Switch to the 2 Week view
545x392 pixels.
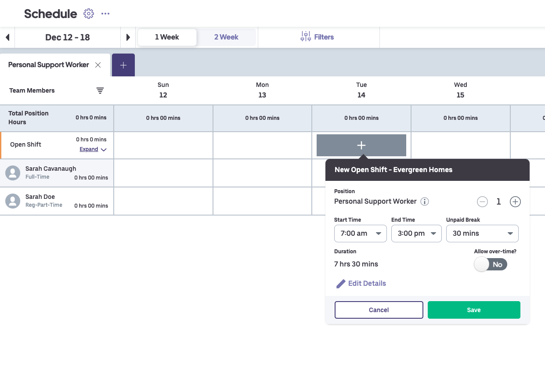pos(226,37)
